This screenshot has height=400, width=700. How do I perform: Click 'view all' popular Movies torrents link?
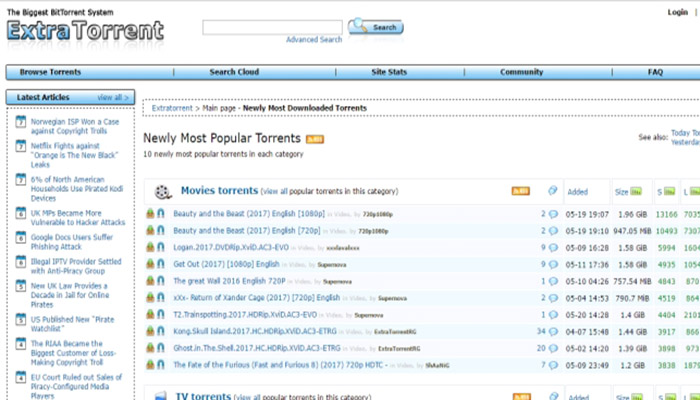[274, 192]
